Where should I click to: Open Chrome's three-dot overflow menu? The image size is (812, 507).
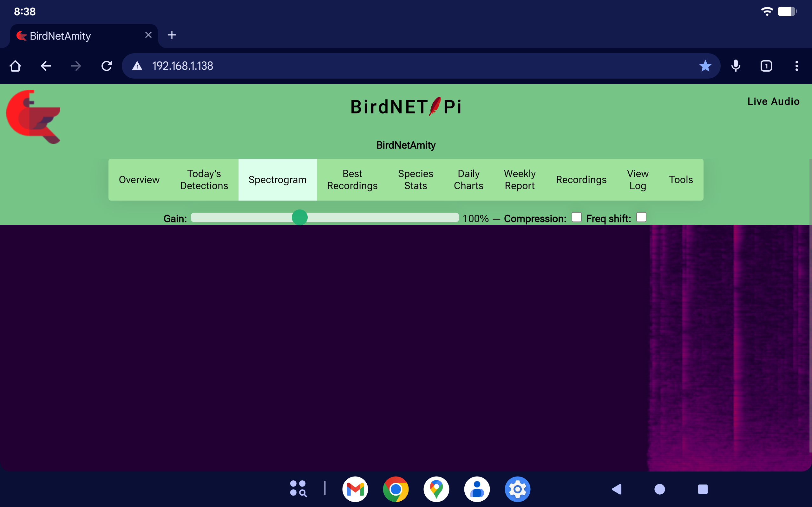tap(796, 66)
